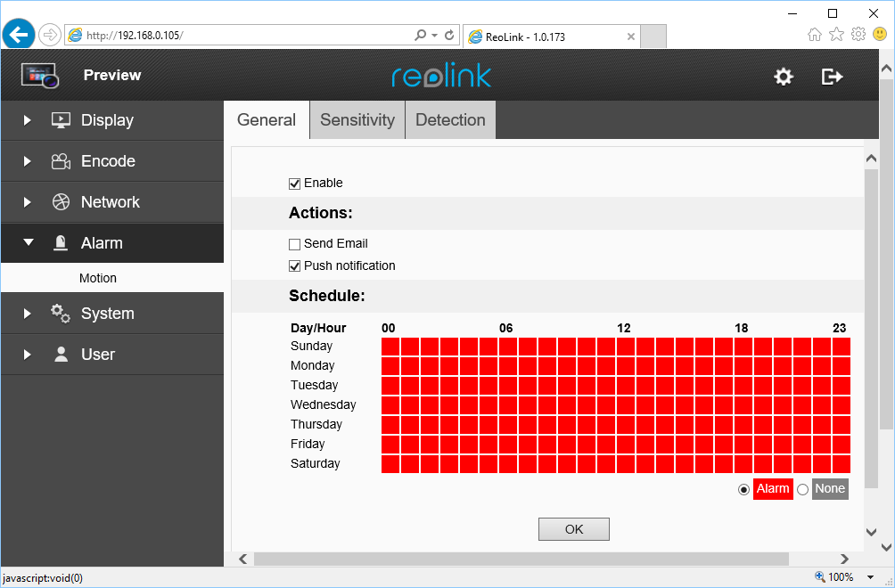Click the Encode camera icon in sidebar
The height and width of the screenshot is (588, 895).
(61, 161)
